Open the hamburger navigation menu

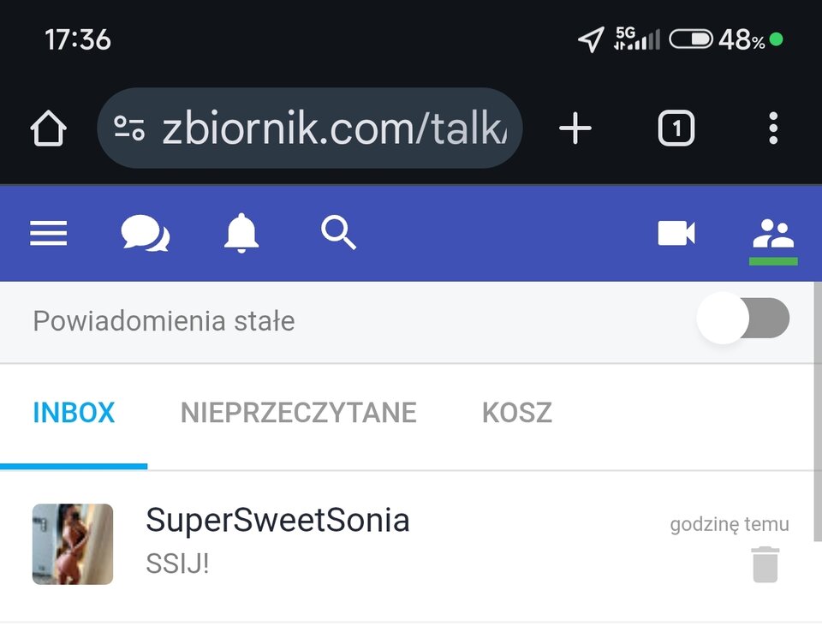tap(49, 233)
